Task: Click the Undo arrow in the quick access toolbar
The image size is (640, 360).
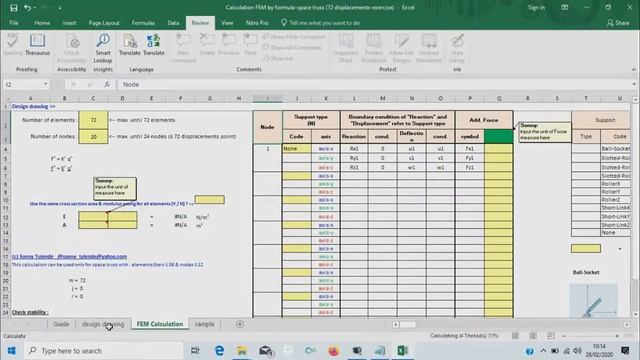Action: (x=27, y=8)
